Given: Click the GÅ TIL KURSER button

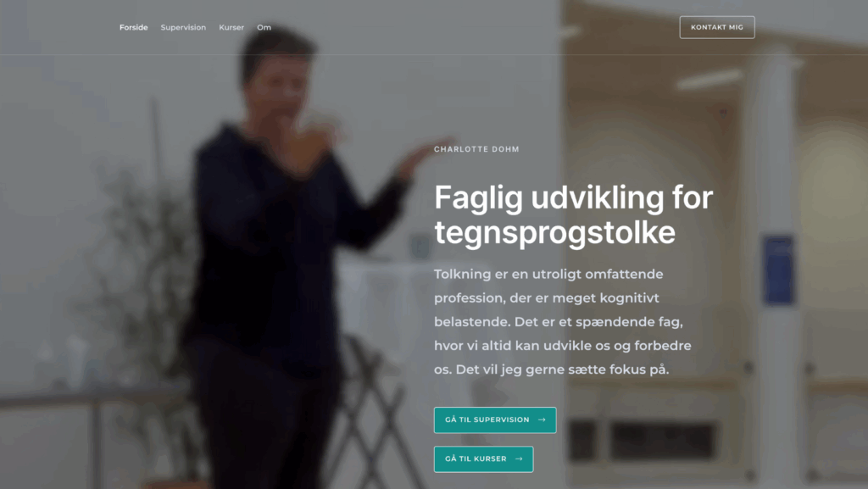Looking at the screenshot, I should click(x=483, y=459).
